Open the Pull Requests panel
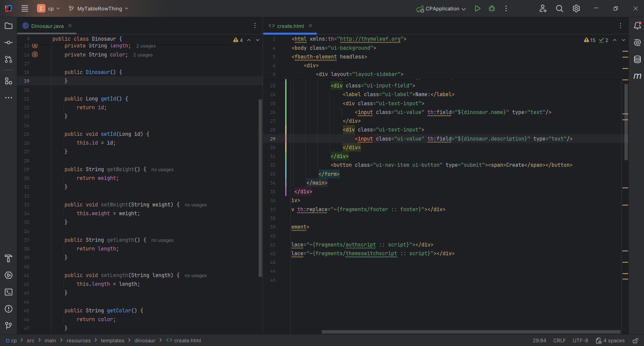644x346 pixels. tap(8, 60)
